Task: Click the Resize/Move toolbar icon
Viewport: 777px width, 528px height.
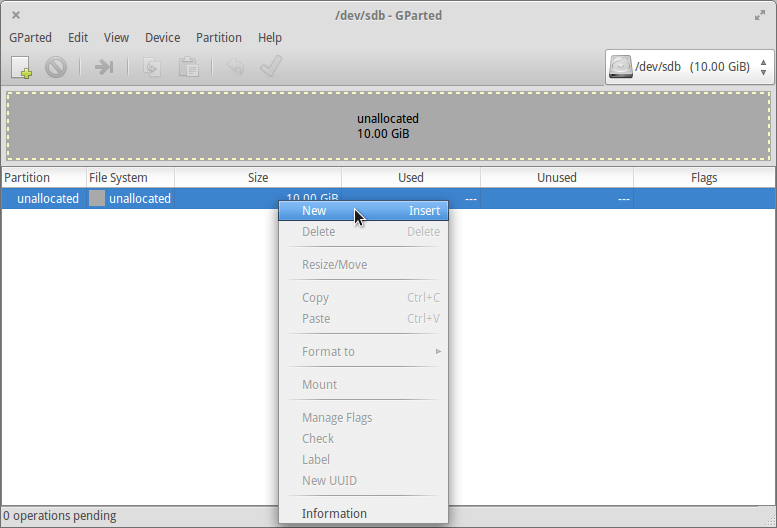Action: point(104,67)
